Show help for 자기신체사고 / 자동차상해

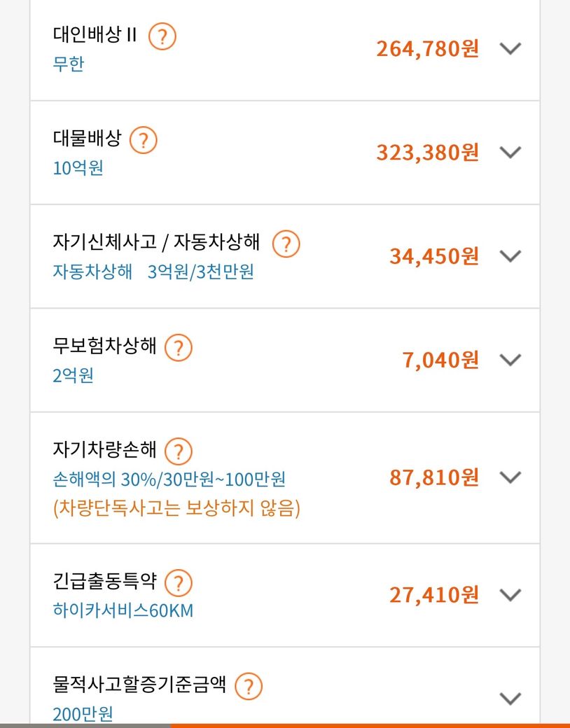(x=286, y=244)
